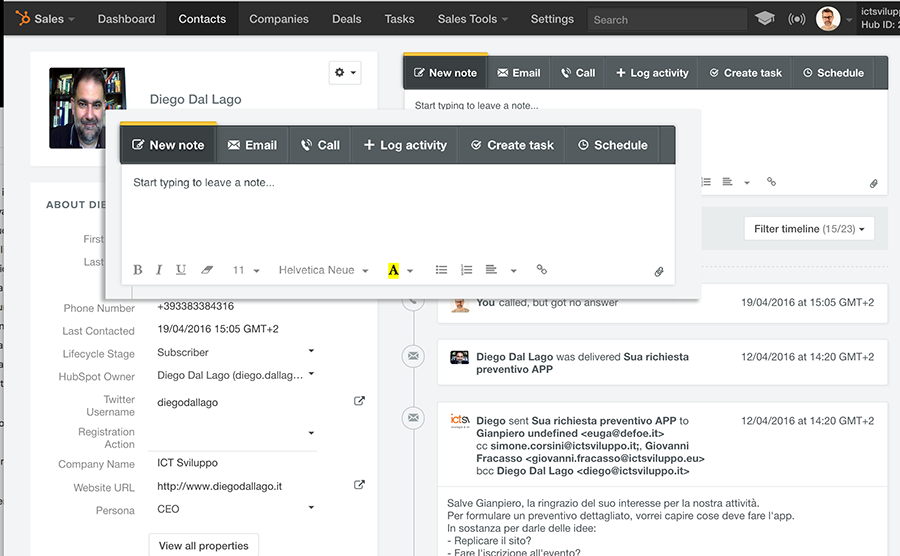900x556 pixels.
Task: Open the Registration Action dropdown
Action: point(232,434)
